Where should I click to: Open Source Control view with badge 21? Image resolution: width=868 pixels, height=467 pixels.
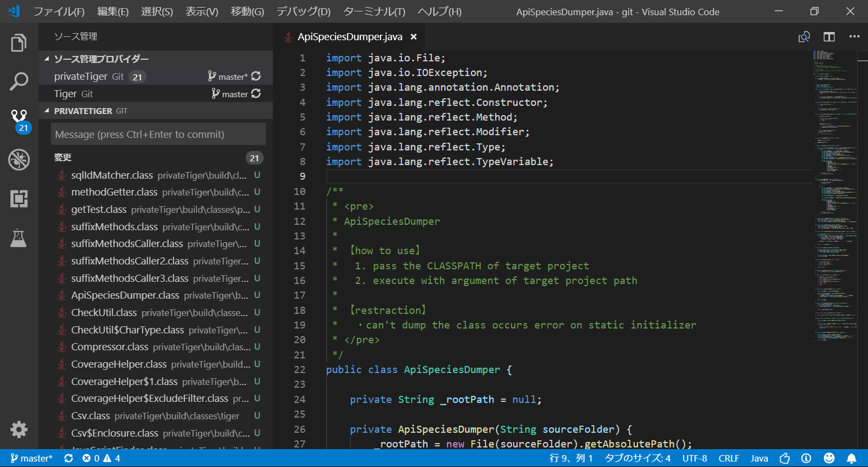point(19,121)
